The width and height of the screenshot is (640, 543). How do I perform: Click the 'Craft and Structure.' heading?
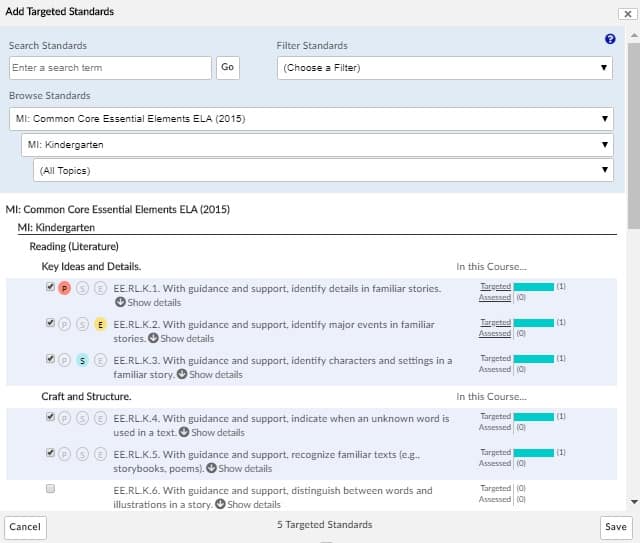[x=86, y=396]
